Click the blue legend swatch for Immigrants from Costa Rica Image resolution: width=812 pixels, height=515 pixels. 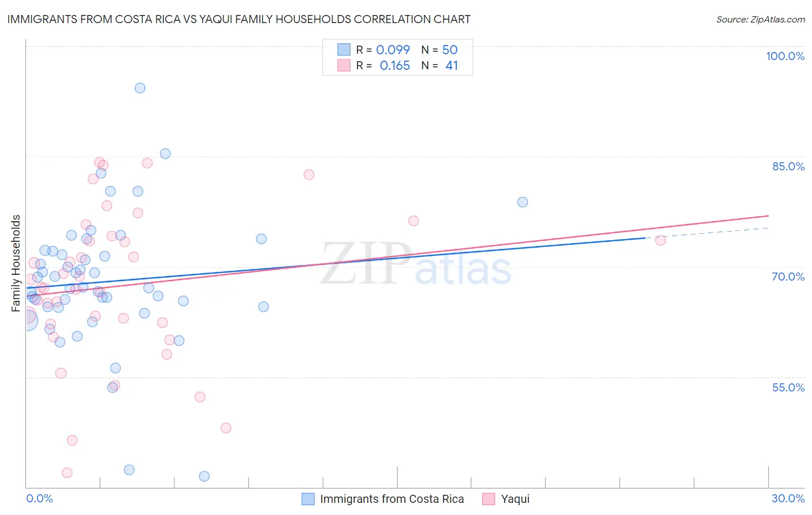tap(308, 499)
